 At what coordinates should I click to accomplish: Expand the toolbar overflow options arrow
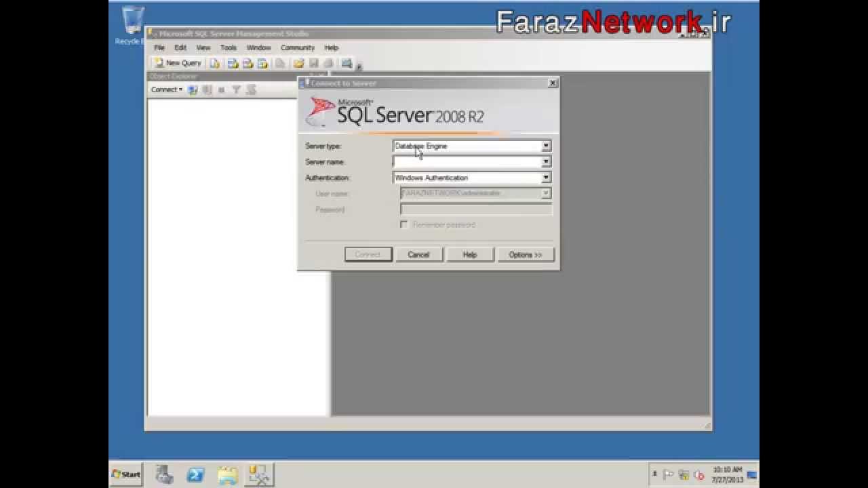point(359,66)
